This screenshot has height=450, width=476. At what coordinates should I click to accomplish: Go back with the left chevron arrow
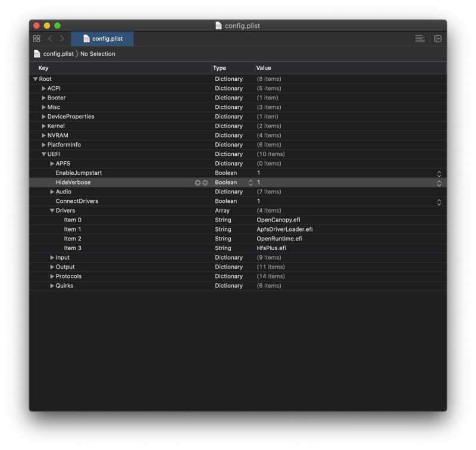pos(50,39)
